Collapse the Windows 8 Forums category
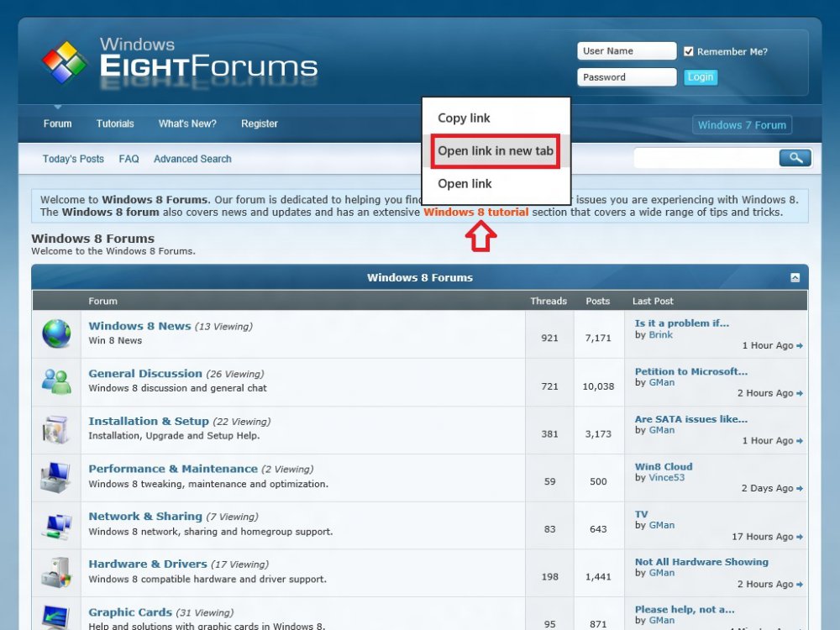The width and height of the screenshot is (840, 630). point(795,278)
